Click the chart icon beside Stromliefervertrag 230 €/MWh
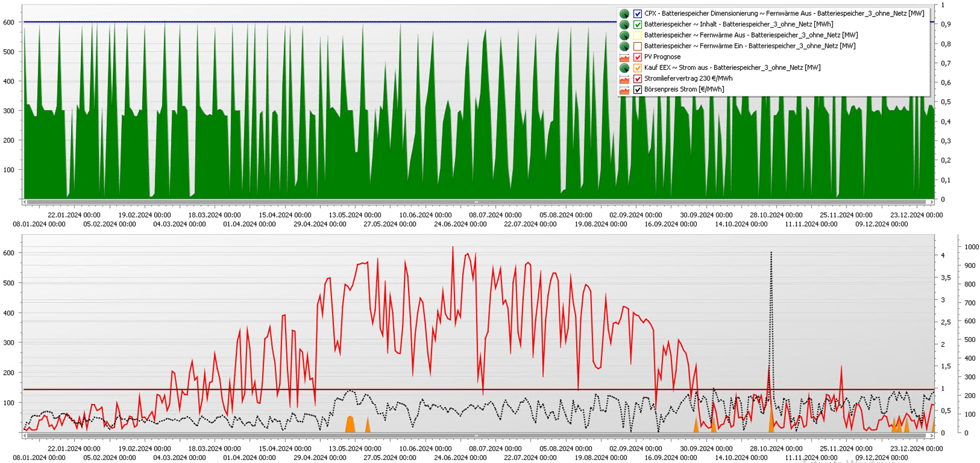Image resolution: width=980 pixels, height=463 pixels. (x=624, y=79)
